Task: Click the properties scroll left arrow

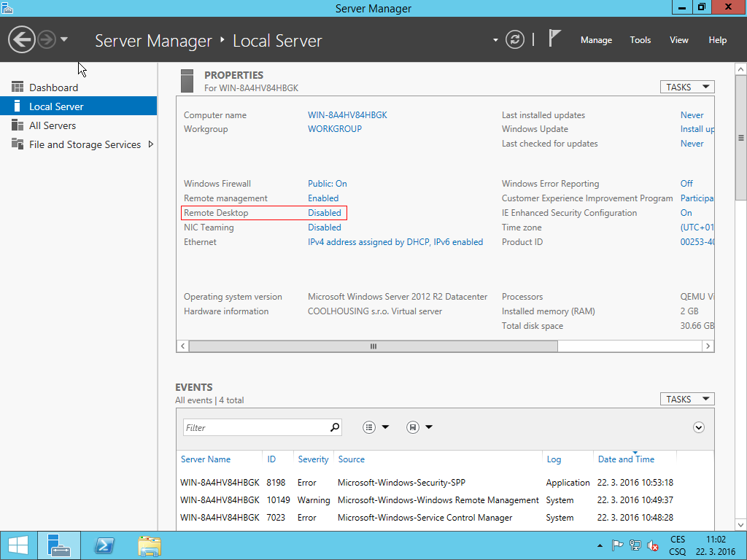Action: [x=183, y=346]
